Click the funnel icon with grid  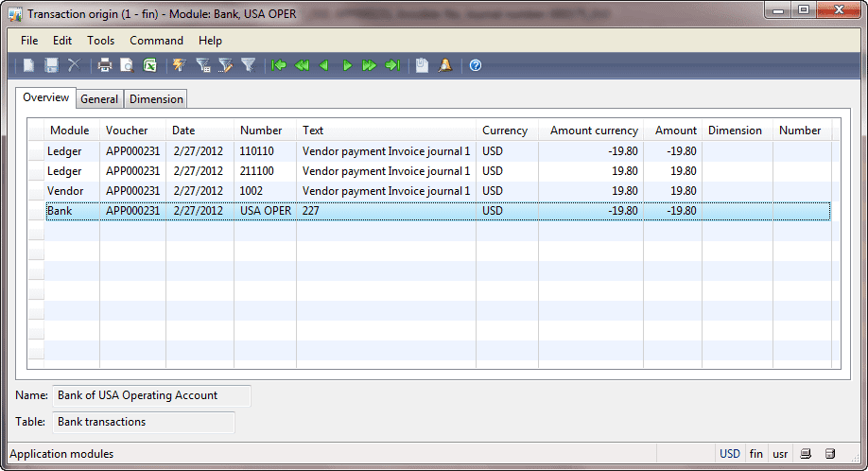point(202,65)
